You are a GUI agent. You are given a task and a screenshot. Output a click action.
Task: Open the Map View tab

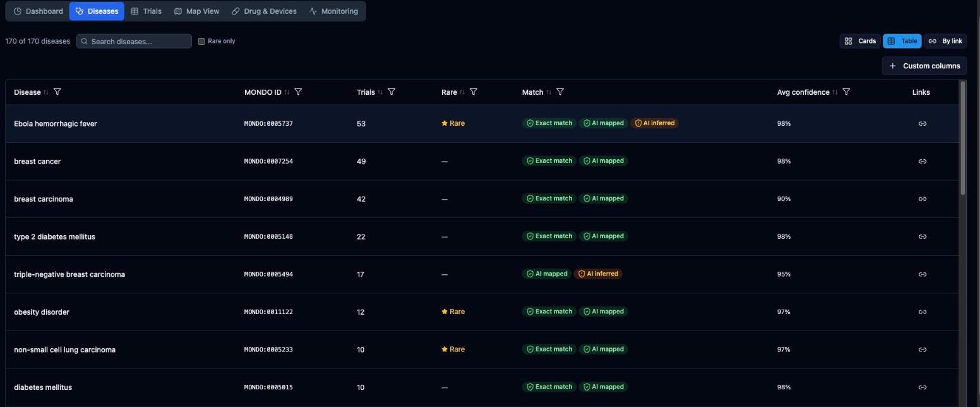(x=196, y=11)
